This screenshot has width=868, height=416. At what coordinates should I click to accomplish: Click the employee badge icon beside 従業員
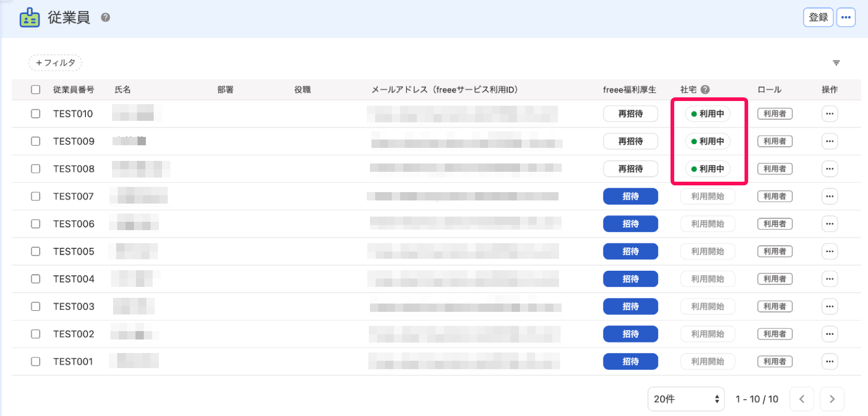click(x=30, y=18)
